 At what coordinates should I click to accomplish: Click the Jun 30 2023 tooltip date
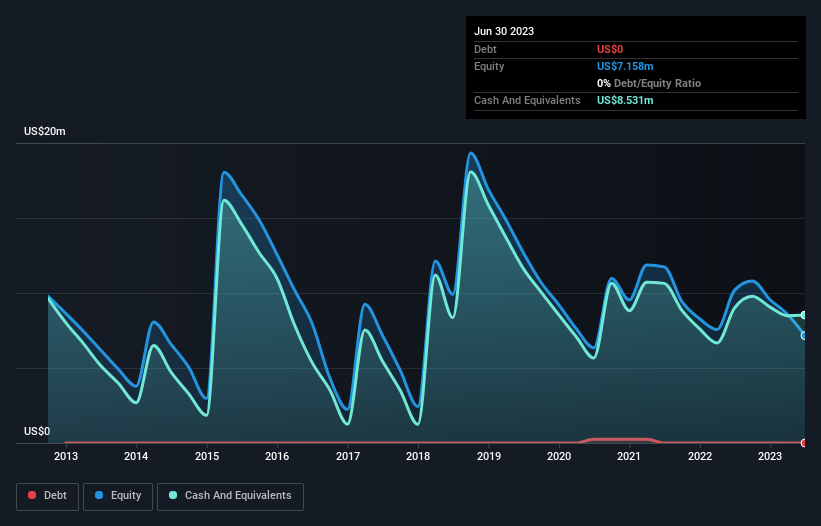coord(504,31)
